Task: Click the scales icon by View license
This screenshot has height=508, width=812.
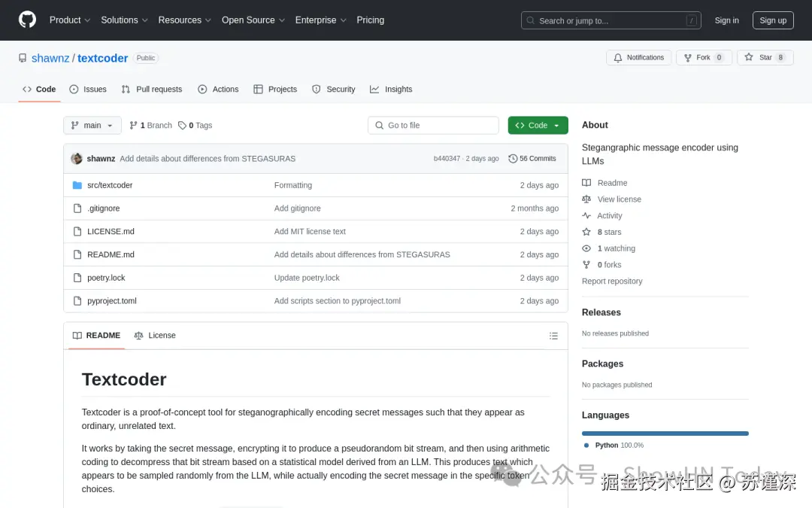Action: 586,199
